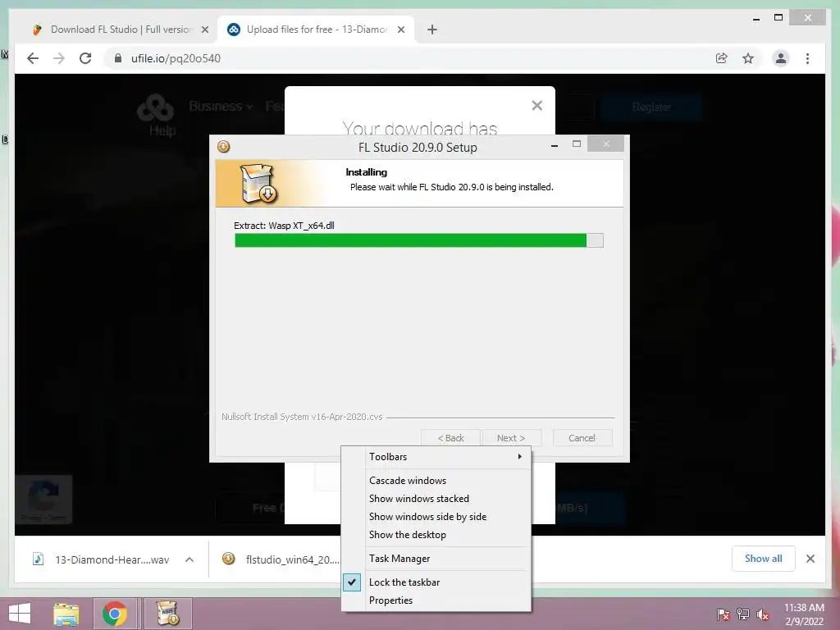840x630 pixels.
Task: Click Cancel in FL Studio Setup
Action: click(x=582, y=438)
